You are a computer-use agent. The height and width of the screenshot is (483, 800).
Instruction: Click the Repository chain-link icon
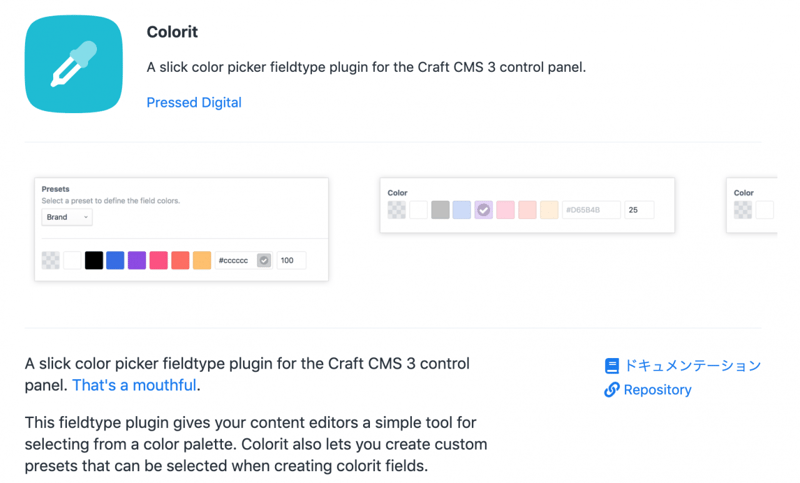pyautogui.click(x=612, y=390)
